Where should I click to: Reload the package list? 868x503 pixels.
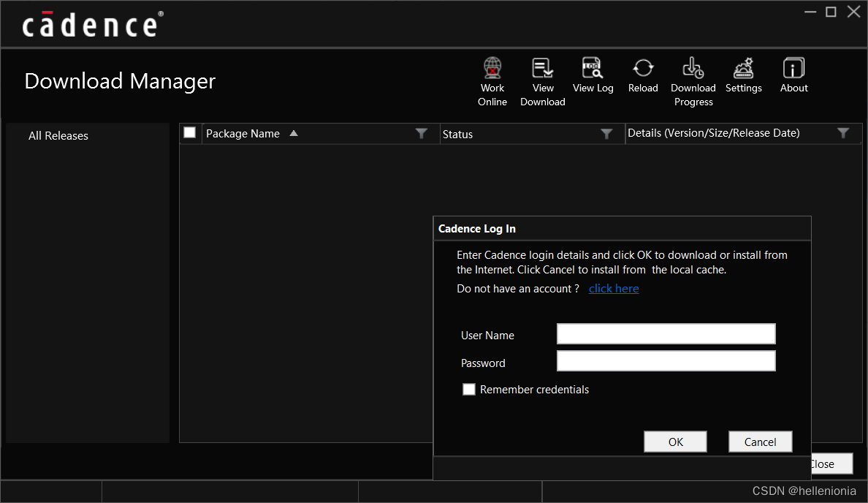click(x=643, y=68)
